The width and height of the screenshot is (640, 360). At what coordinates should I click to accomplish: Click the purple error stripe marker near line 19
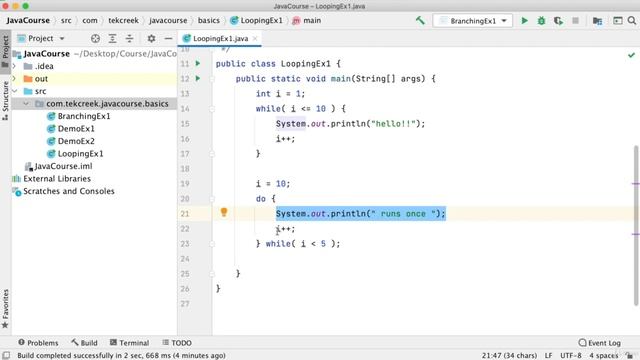pyautogui.click(x=636, y=184)
